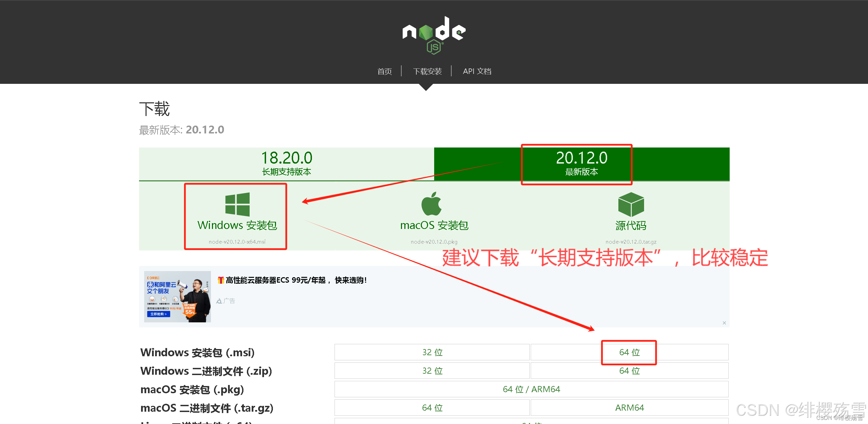
Task: Download the Windows .zip 32 位 binary
Action: [432, 371]
